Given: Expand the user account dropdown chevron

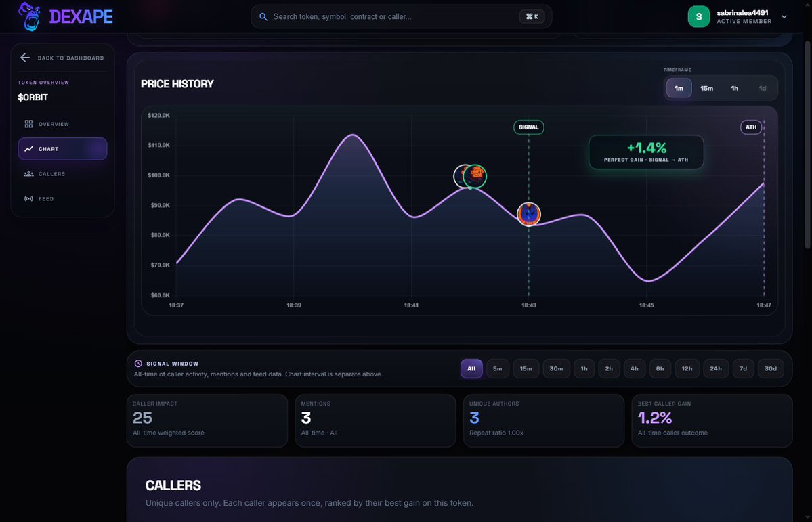Looking at the screenshot, I should (784, 16).
